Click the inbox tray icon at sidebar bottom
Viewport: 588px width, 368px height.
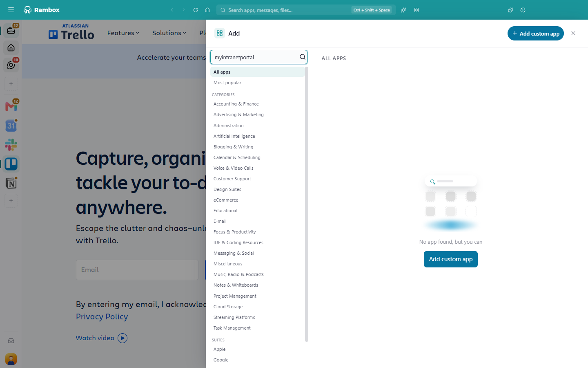(x=11, y=341)
